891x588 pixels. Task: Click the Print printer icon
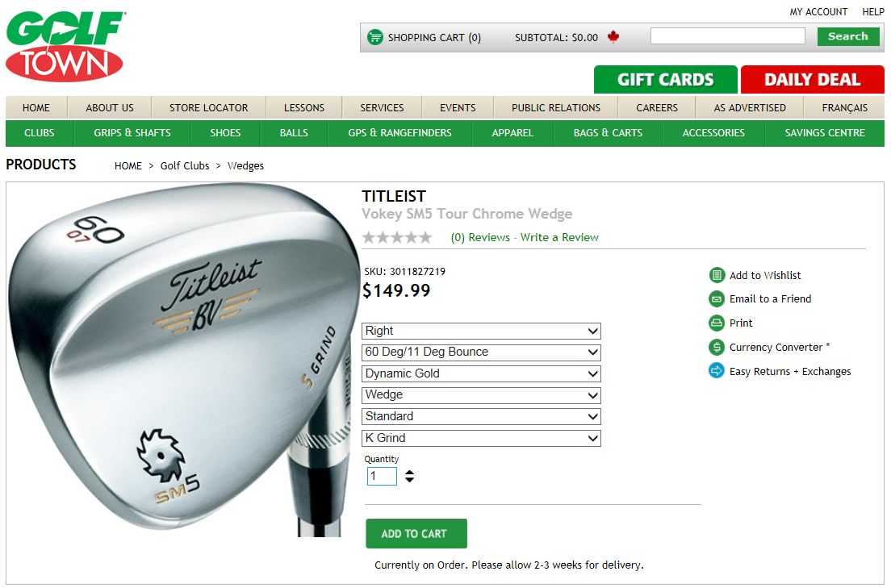pyautogui.click(x=717, y=323)
